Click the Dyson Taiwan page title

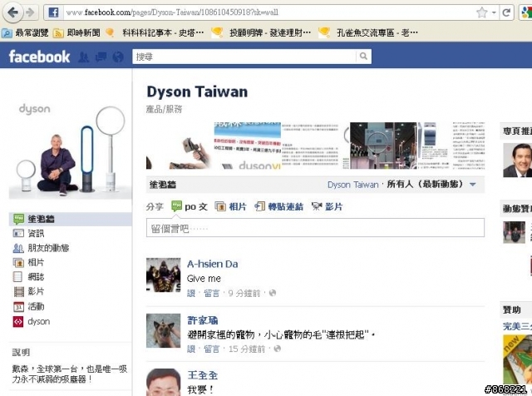click(197, 92)
